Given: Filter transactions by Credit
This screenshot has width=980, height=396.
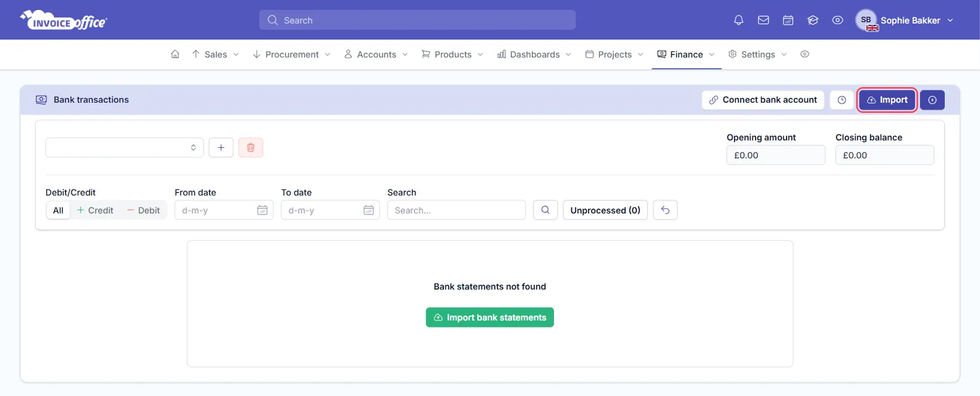Looking at the screenshot, I should tap(95, 210).
